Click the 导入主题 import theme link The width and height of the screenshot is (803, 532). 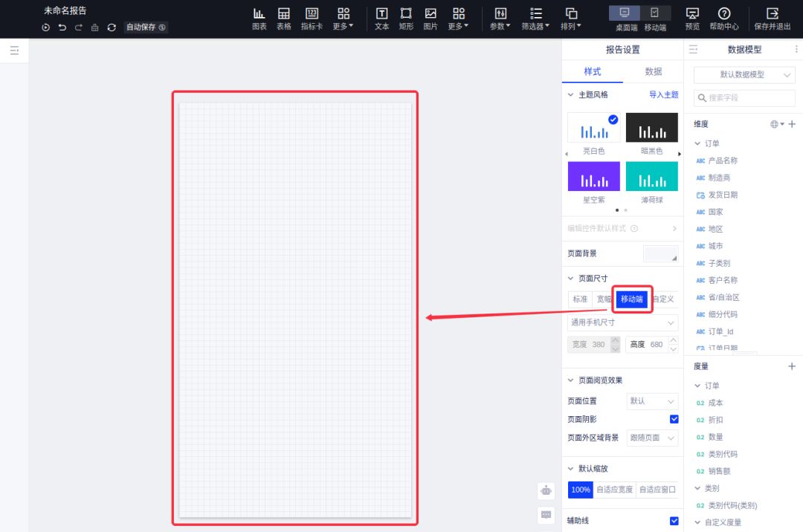(664, 94)
